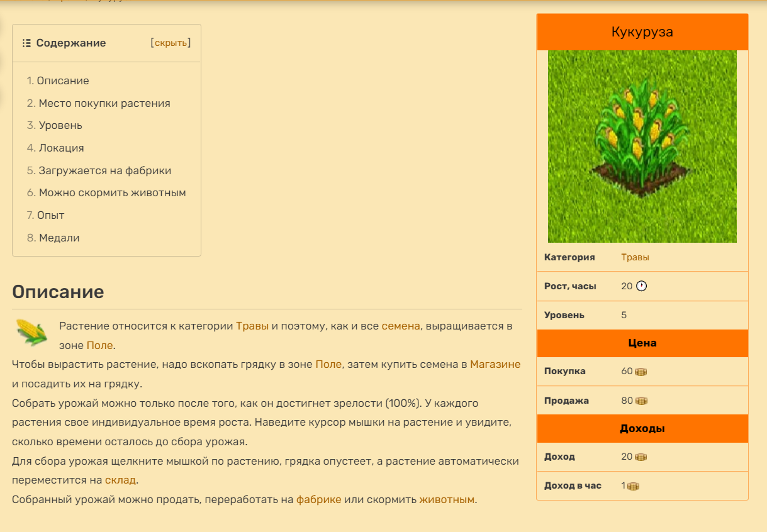Go to contents entry 3. Уровень
The width and height of the screenshot is (767, 532).
(x=55, y=125)
